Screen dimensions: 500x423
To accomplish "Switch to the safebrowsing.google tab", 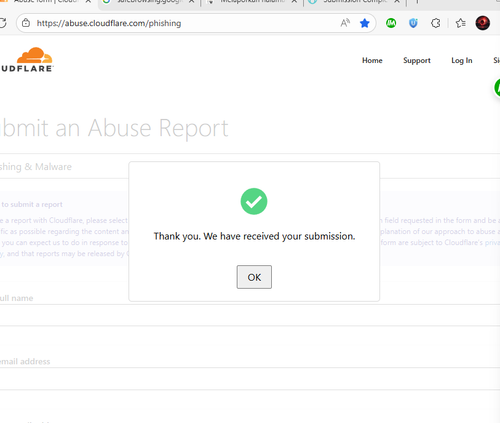I will pyautogui.click(x=149, y=2).
